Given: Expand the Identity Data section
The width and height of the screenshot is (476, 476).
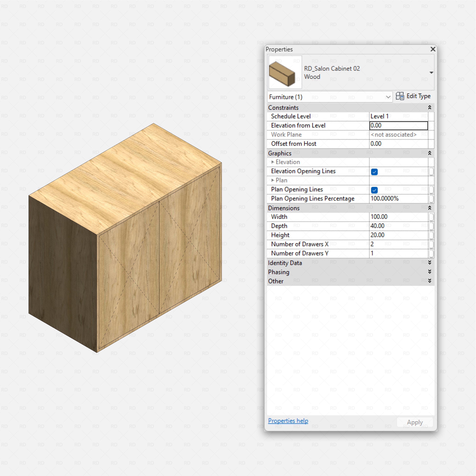Looking at the screenshot, I should tap(429, 263).
